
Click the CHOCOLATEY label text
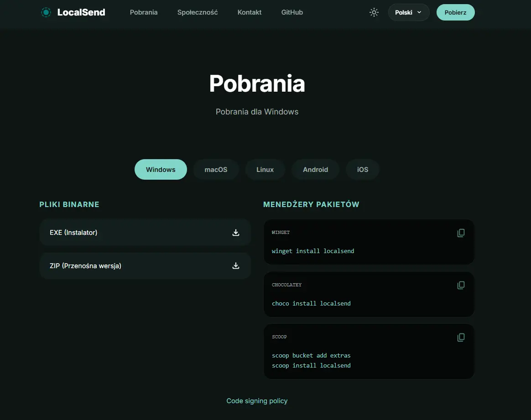(286, 285)
